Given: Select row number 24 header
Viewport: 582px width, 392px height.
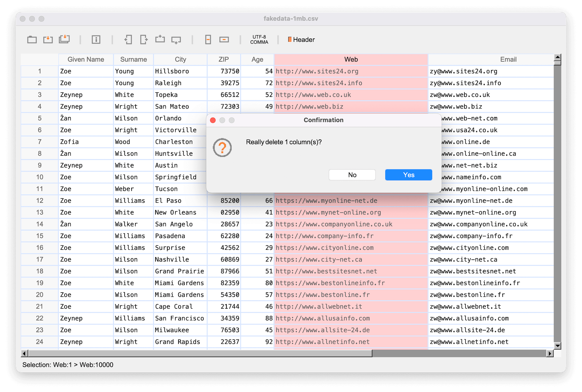Looking at the screenshot, I should click(39, 342).
